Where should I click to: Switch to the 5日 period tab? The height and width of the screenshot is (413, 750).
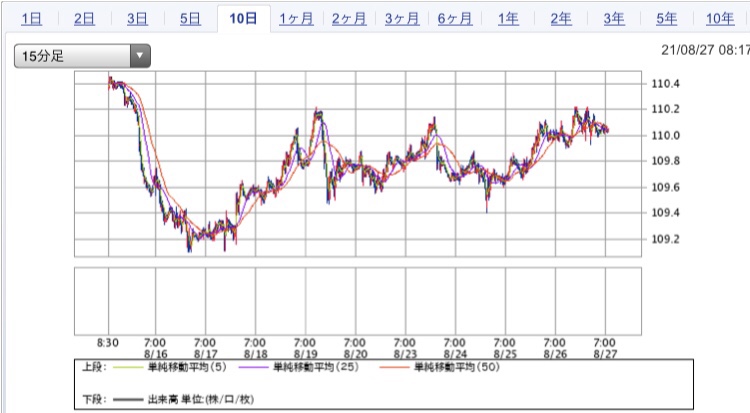pyautogui.click(x=190, y=19)
